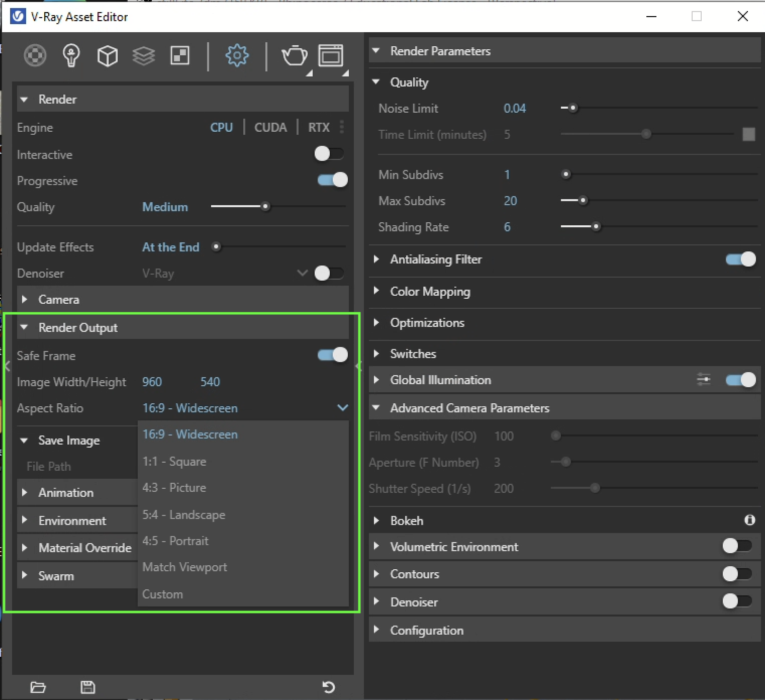Collapse the right panel with the arrow handle

[x=358, y=366]
